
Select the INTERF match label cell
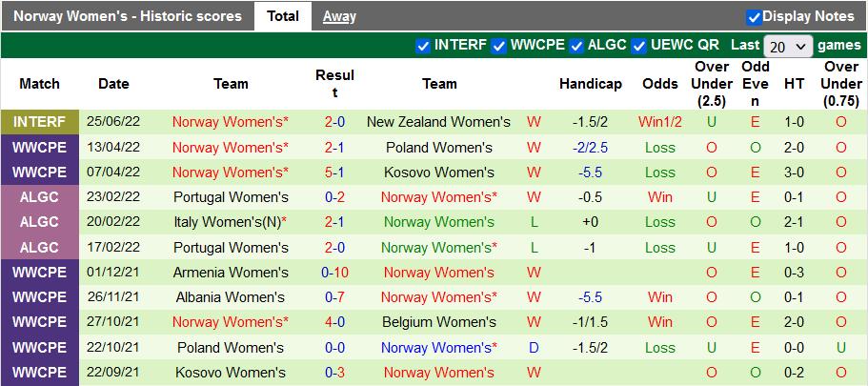(40, 122)
